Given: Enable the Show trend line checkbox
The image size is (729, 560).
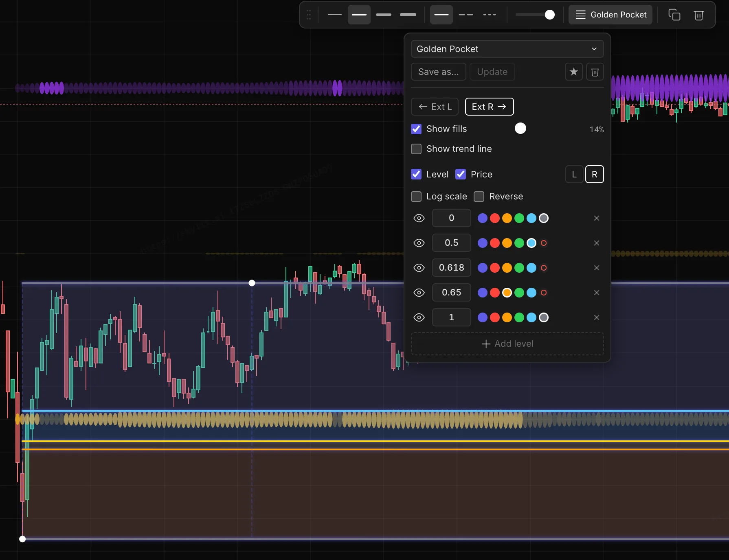Looking at the screenshot, I should (416, 149).
